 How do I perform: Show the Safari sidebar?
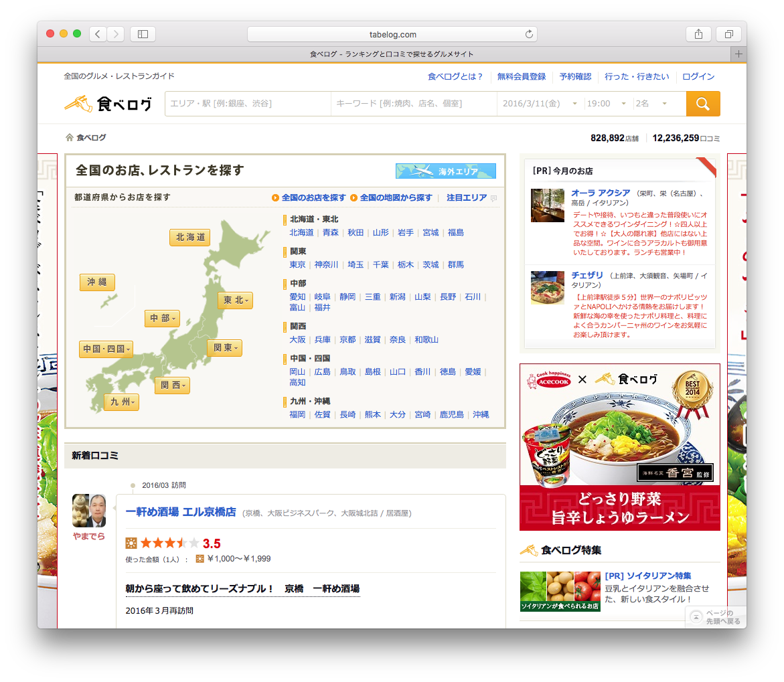[143, 34]
